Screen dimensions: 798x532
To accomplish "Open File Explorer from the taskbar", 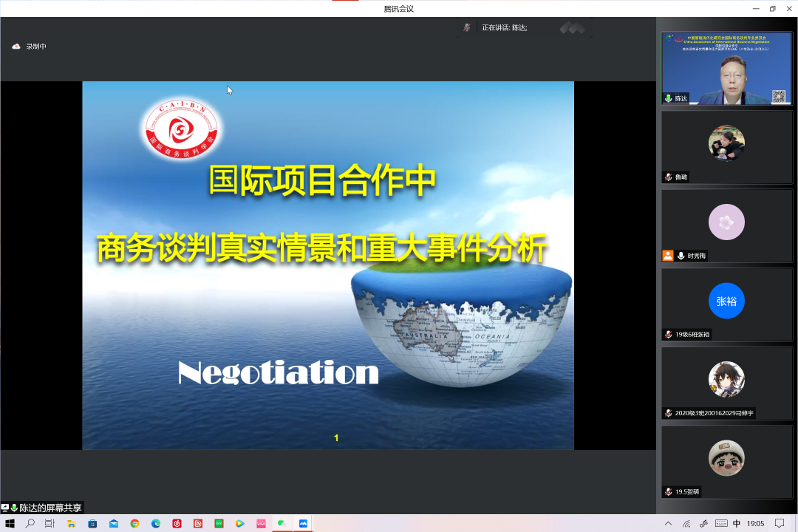I will tap(72, 524).
